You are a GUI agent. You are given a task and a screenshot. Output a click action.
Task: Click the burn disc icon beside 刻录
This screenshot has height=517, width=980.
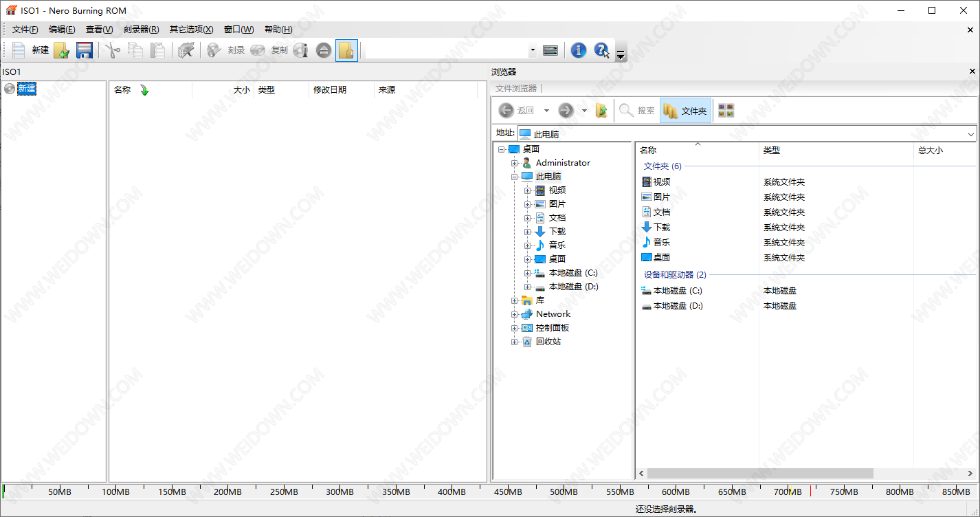tap(214, 50)
